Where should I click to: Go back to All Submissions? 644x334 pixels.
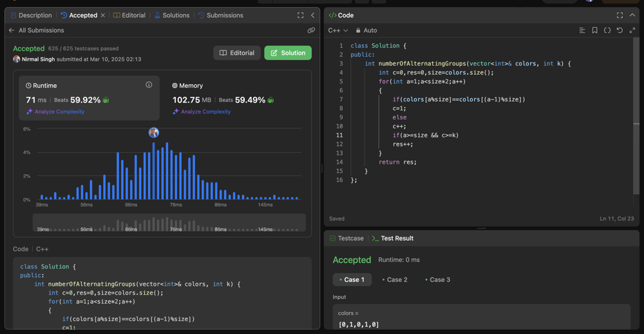tap(36, 30)
